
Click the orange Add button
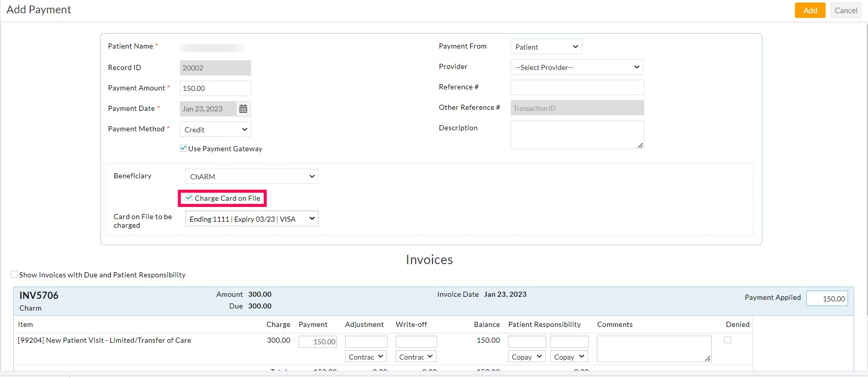(x=810, y=10)
